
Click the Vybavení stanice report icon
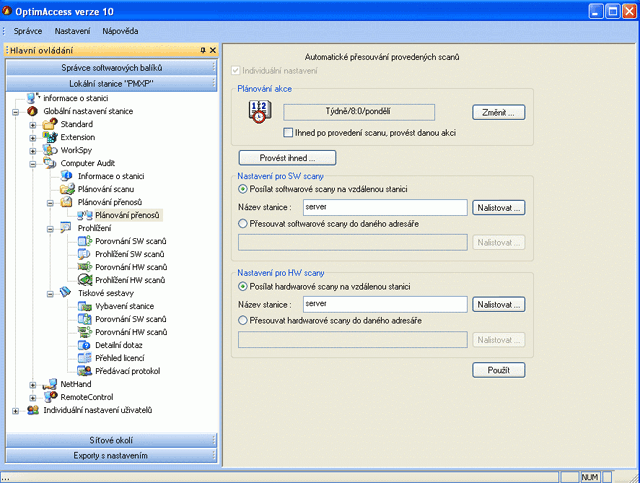click(85, 306)
